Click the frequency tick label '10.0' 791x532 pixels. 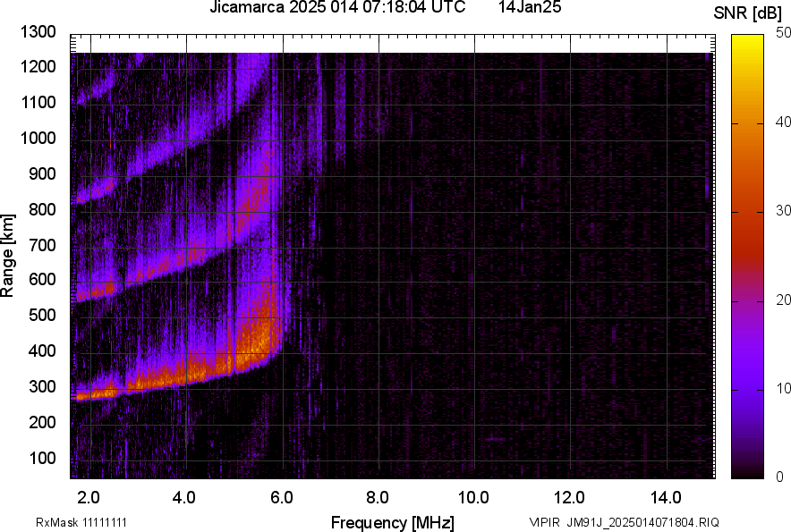473,498
